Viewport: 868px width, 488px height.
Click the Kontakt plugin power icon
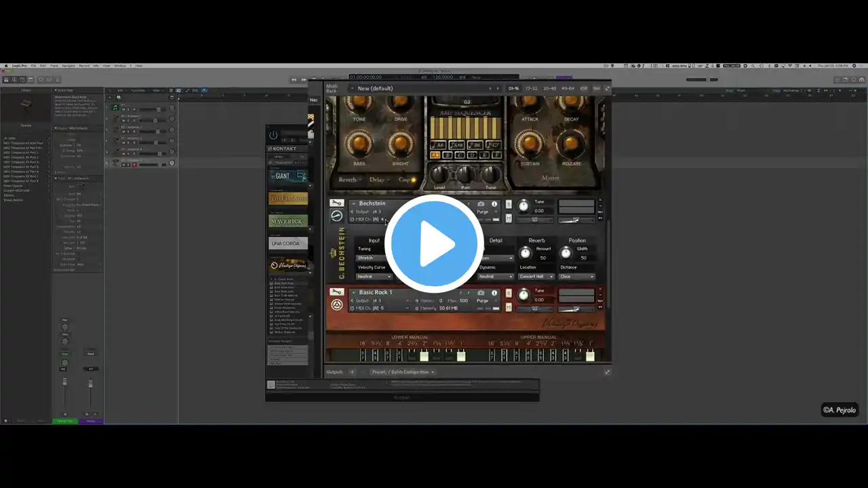pyautogui.click(x=273, y=135)
